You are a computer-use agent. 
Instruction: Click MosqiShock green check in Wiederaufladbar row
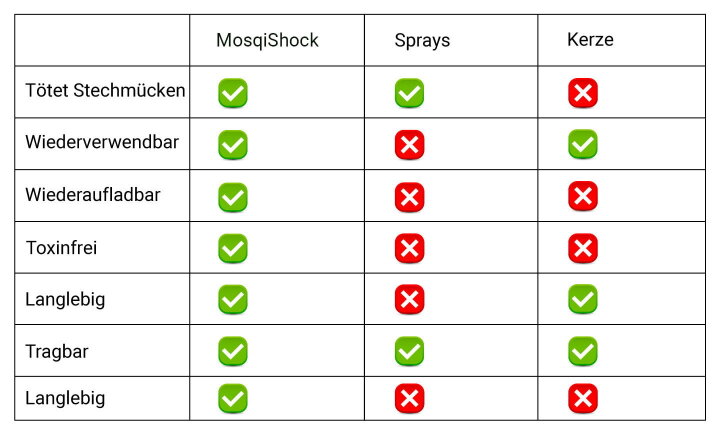click(233, 197)
